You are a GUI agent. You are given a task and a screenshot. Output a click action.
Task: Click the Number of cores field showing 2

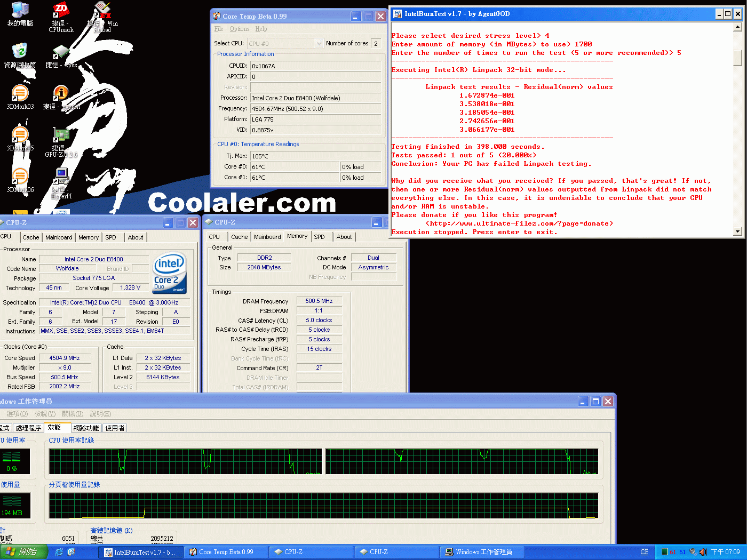tap(376, 43)
